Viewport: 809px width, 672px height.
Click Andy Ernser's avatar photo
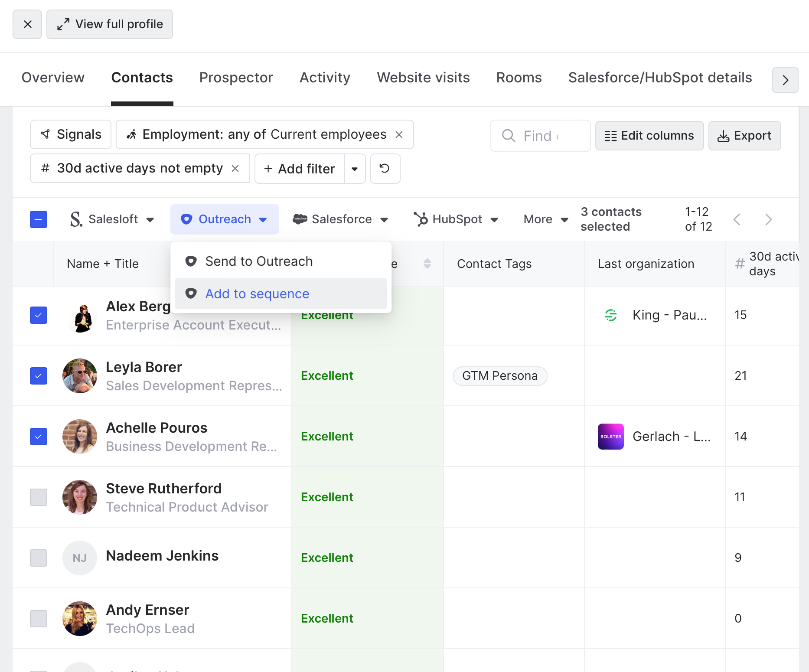pyautogui.click(x=80, y=619)
